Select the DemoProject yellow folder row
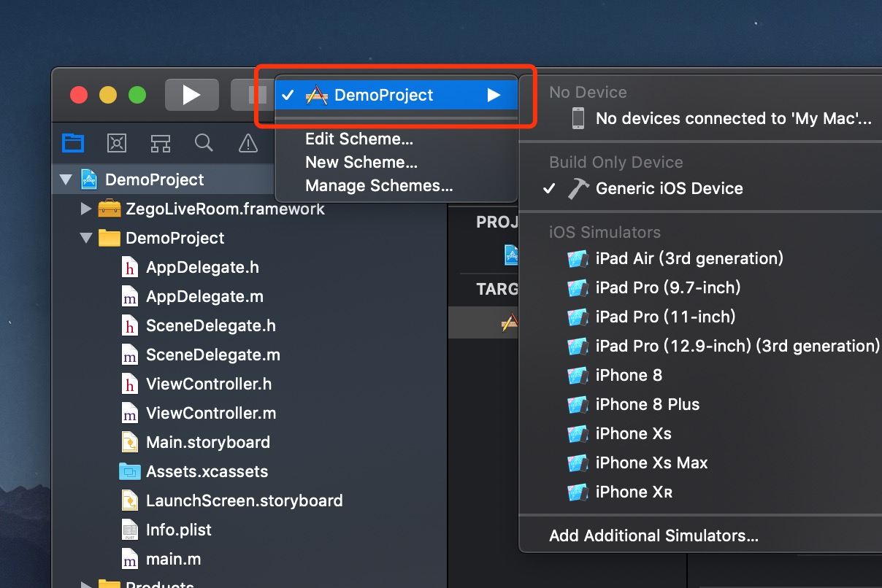This screenshot has height=588, width=882. (249, 238)
